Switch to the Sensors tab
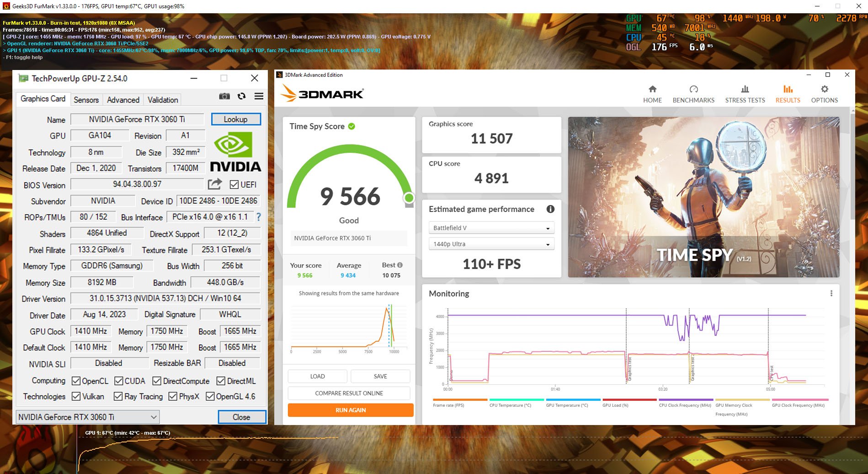The image size is (868, 474). pyautogui.click(x=86, y=100)
